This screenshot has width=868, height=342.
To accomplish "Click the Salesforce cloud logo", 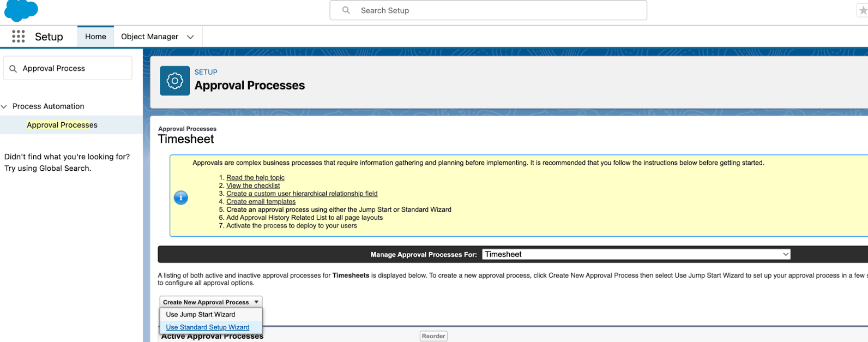I will click(21, 10).
